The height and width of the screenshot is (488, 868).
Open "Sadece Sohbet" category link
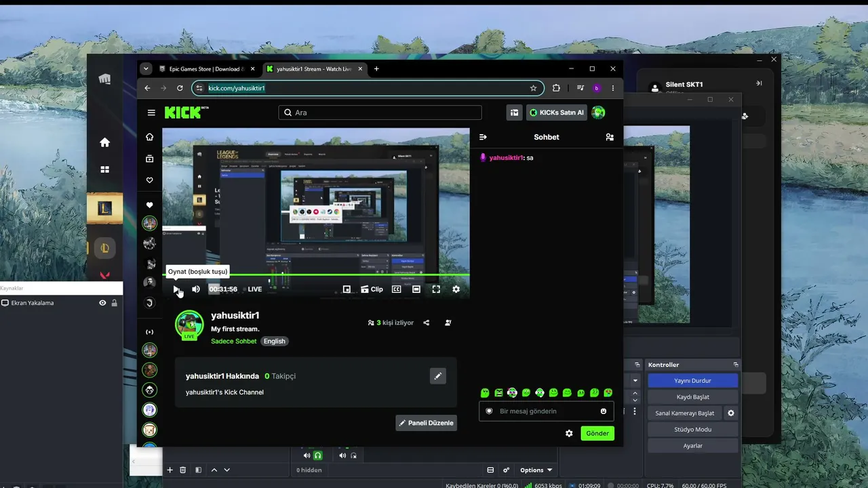234,341
